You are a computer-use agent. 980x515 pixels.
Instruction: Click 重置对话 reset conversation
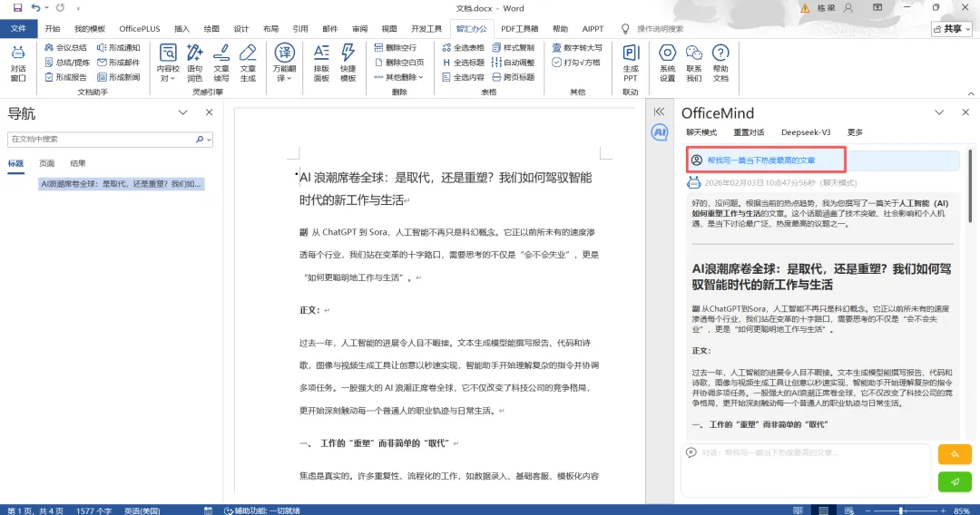click(x=749, y=132)
